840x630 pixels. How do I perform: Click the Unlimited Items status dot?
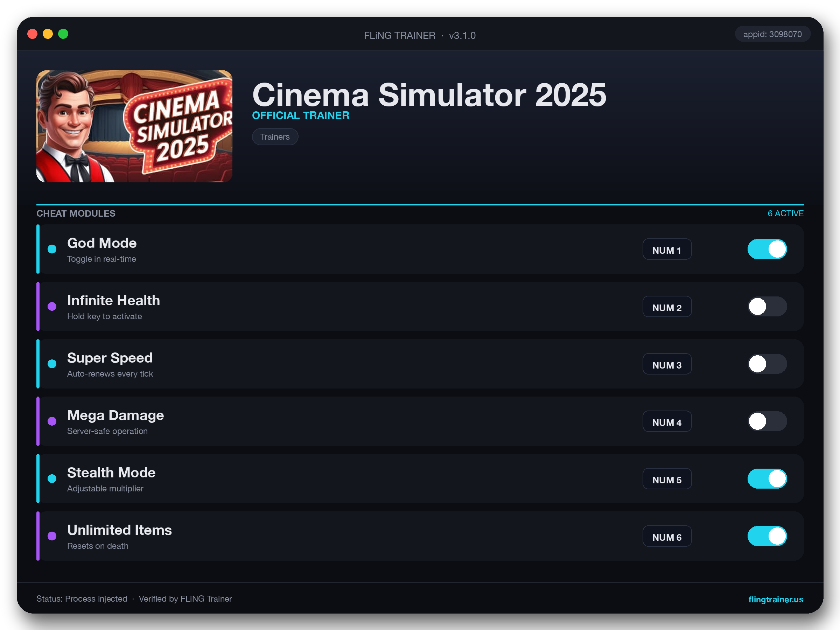[x=52, y=536]
